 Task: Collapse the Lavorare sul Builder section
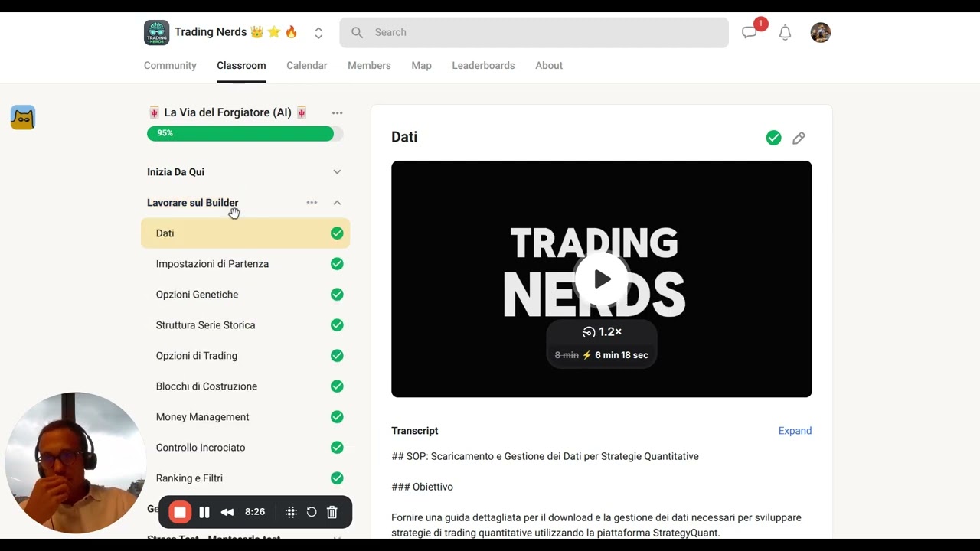(337, 203)
